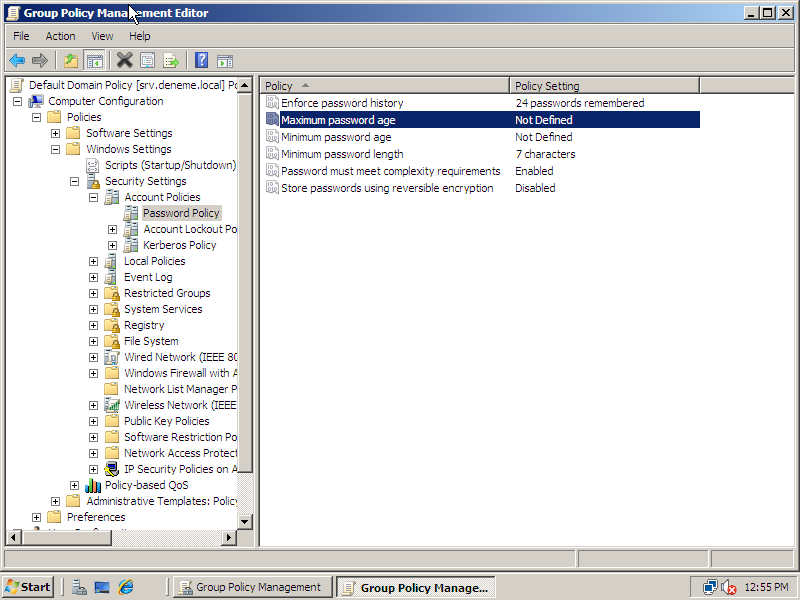The image size is (800, 600).
Task: Expand the Local Policies node
Action: [93, 261]
